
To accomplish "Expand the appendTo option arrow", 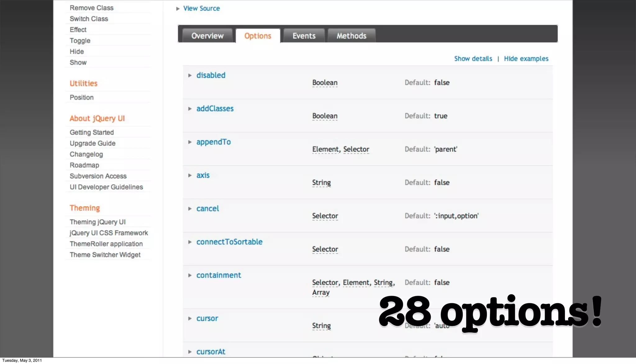I will [190, 142].
